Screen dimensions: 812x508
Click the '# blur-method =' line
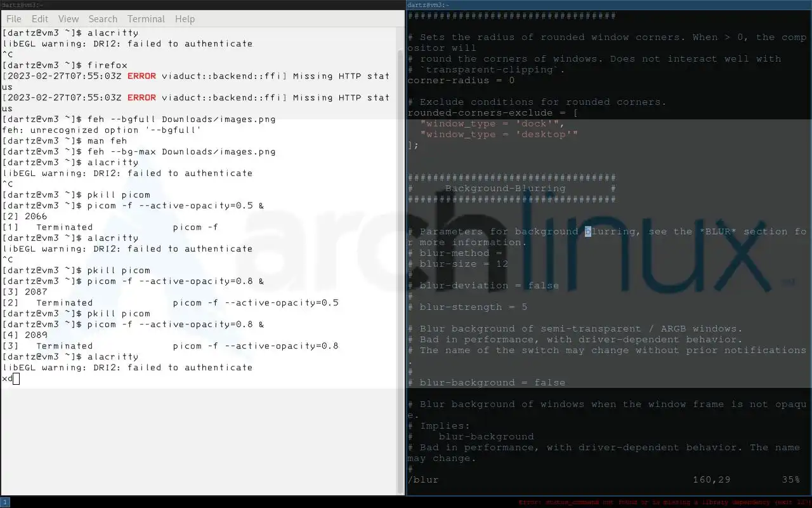pos(455,253)
